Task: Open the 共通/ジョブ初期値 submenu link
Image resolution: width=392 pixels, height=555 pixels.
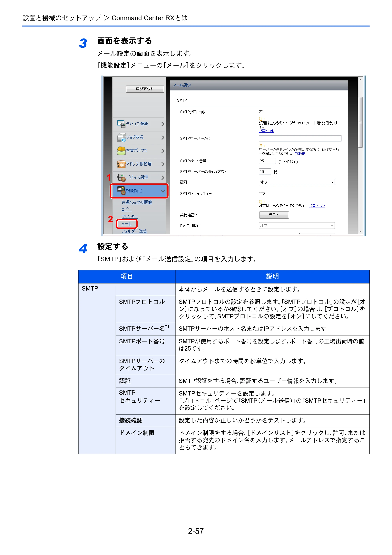Action: pyautogui.click(x=137, y=202)
